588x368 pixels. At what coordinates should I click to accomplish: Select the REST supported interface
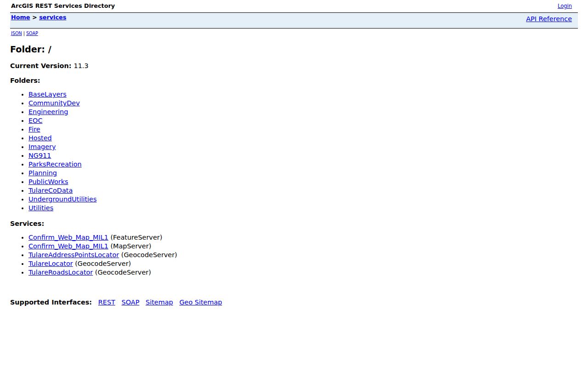(x=107, y=302)
